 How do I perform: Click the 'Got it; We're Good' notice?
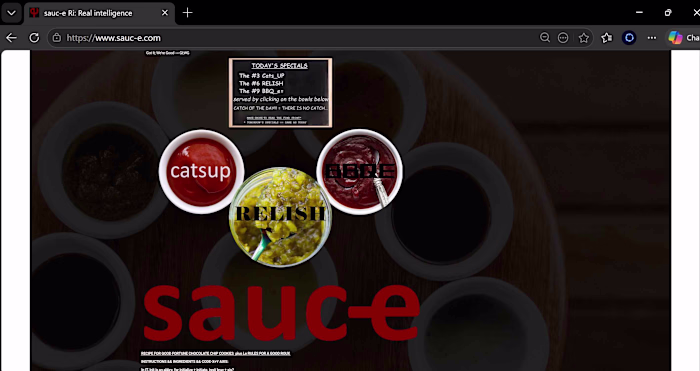(167, 53)
